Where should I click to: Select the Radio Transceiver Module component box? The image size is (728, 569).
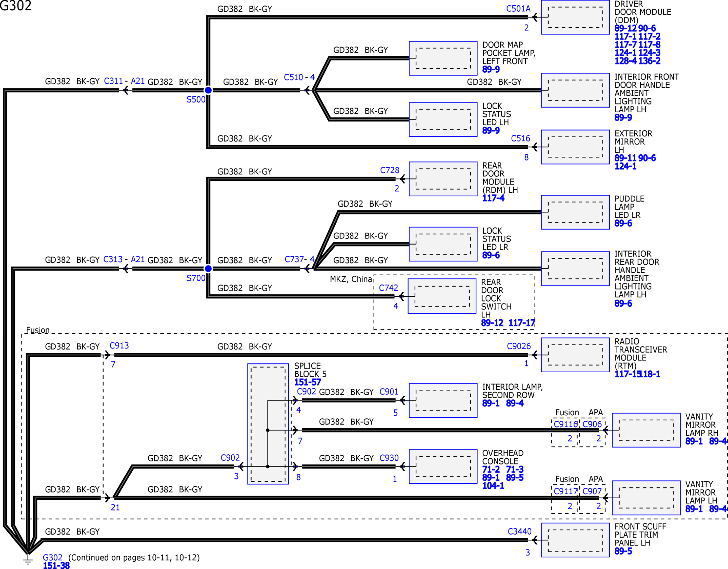[x=576, y=355]
